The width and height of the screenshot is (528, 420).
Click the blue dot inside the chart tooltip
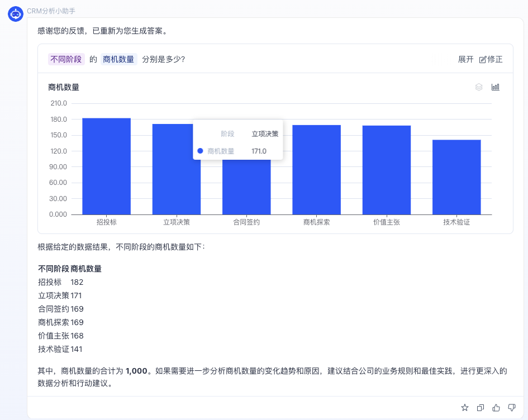pyautogui.click(x=199, y=151)
